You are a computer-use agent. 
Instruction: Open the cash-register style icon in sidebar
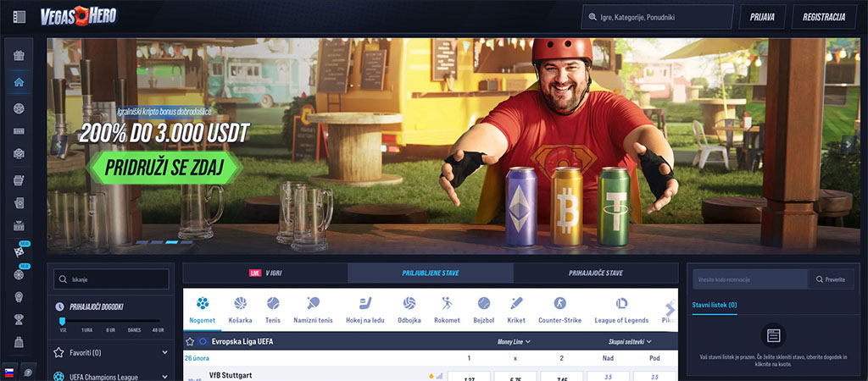[x=19, y=180]
